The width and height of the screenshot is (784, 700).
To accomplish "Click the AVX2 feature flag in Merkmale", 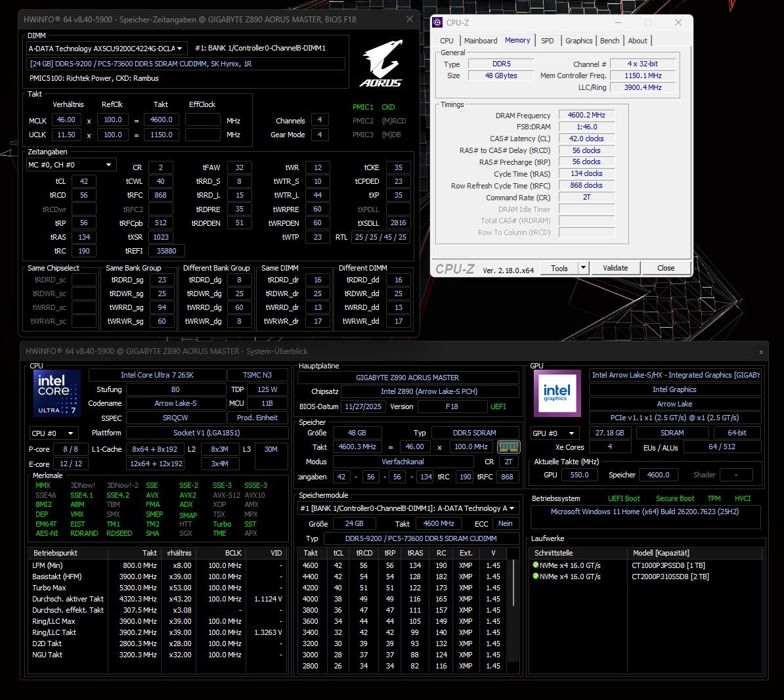I will pyautogui.click(x=188, y=495).
